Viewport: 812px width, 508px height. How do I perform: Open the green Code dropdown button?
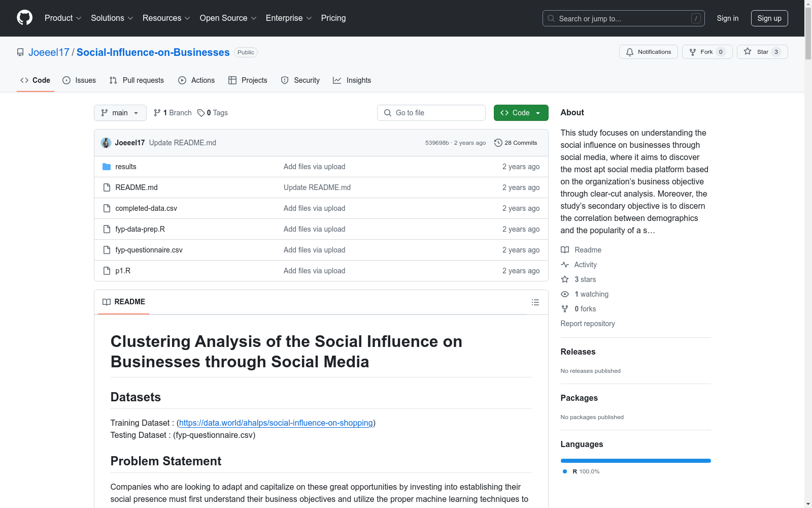click(521, 113)
